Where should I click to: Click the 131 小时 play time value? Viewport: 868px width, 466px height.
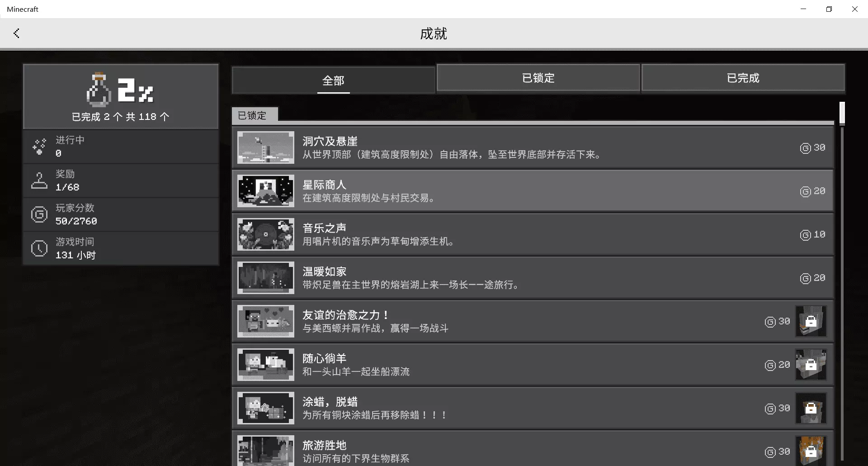(75, 255)
